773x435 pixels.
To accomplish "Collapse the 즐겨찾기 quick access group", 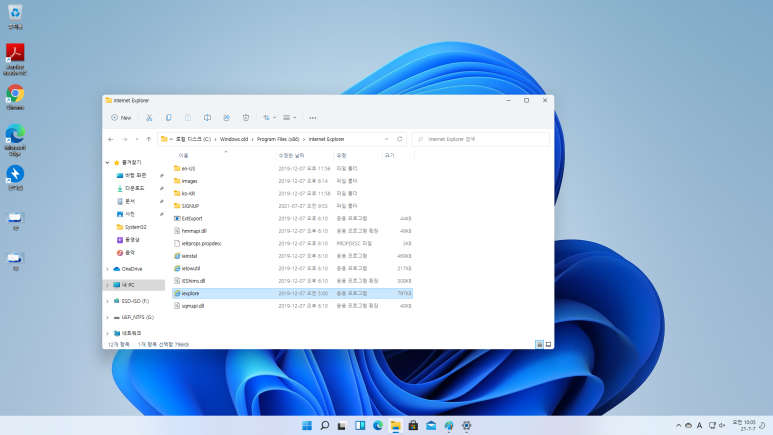I will point(107,162).
